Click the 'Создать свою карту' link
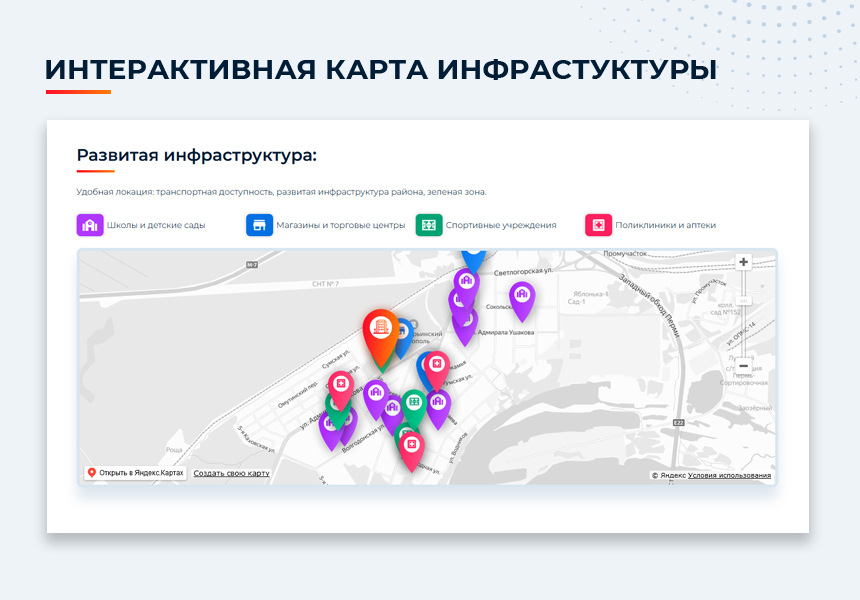 point(230,471)
